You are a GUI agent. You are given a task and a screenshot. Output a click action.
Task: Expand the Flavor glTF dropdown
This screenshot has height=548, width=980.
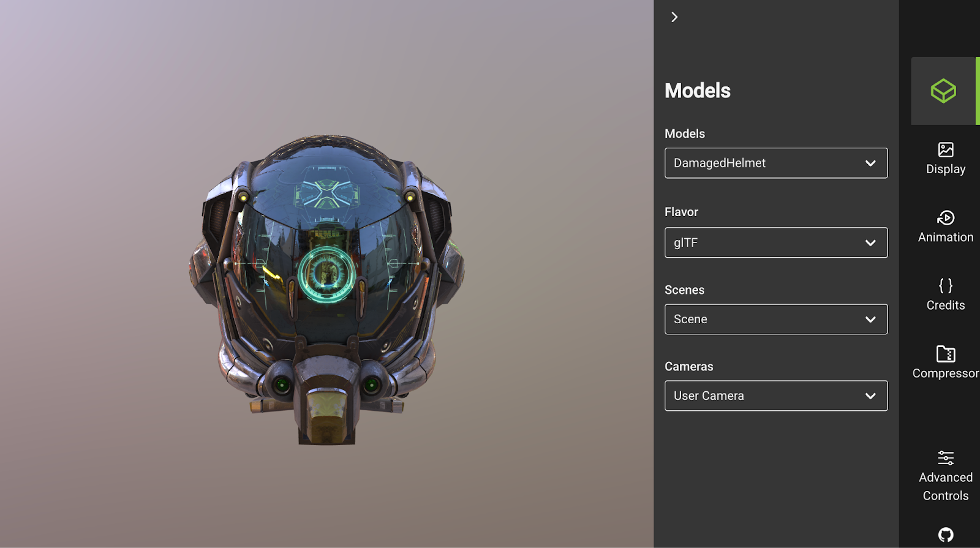tap(776, 242)
